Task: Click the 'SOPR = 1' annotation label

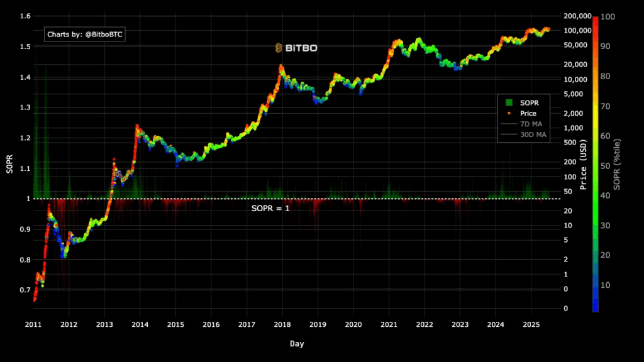Action: coord(270,208)
